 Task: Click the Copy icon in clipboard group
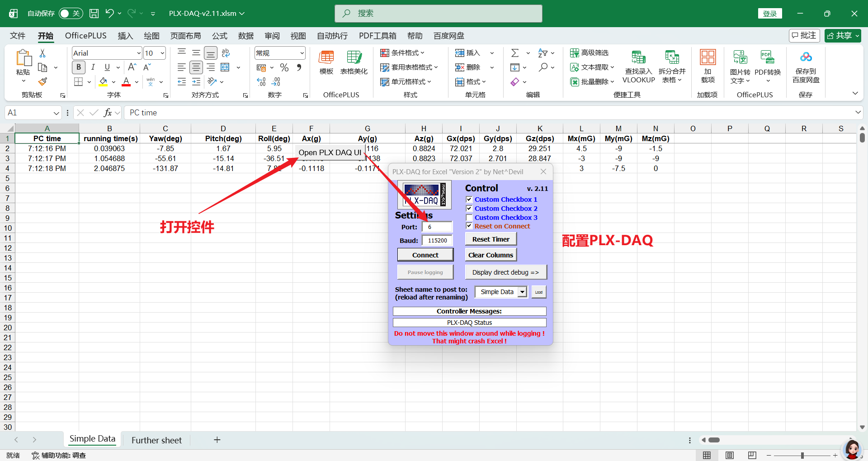tap(42, 67)
